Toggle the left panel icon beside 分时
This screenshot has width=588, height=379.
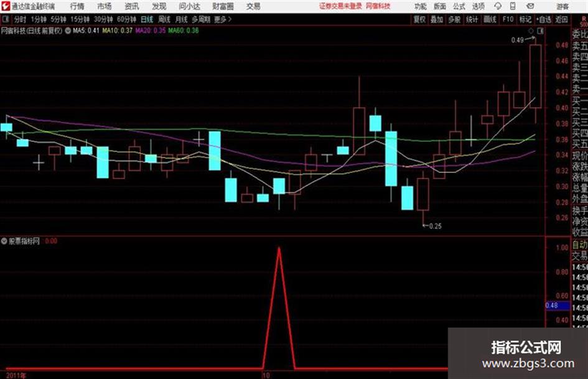click(x=6, y=19)
